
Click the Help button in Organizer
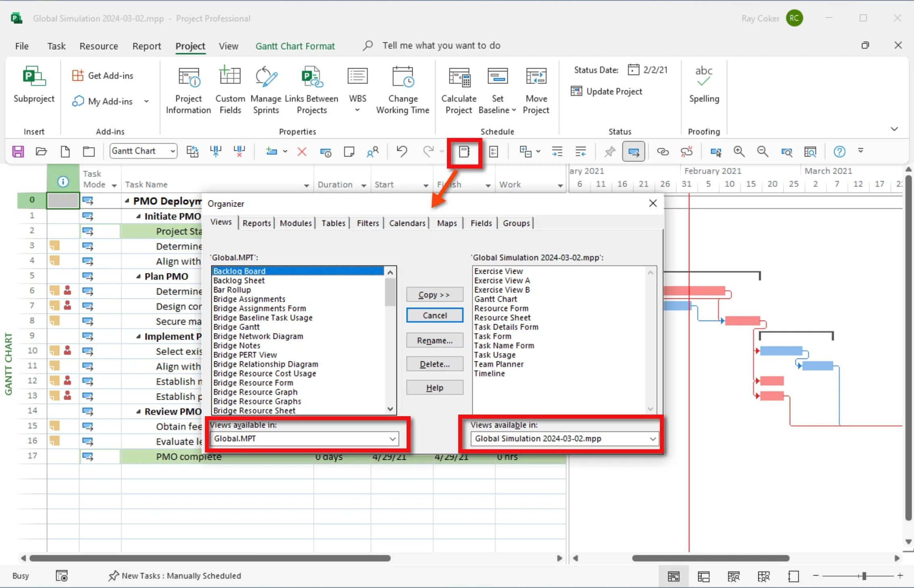point(434,388)
